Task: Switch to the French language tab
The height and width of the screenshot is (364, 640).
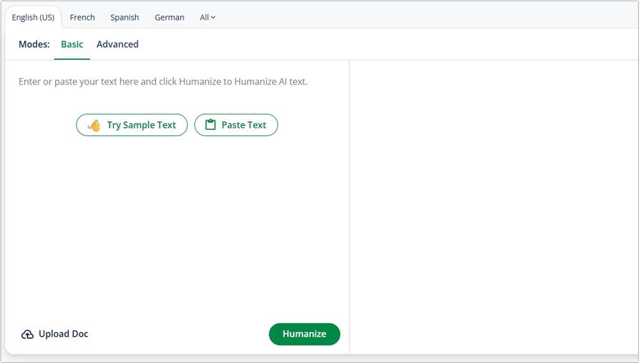Action: click(82, 18)
